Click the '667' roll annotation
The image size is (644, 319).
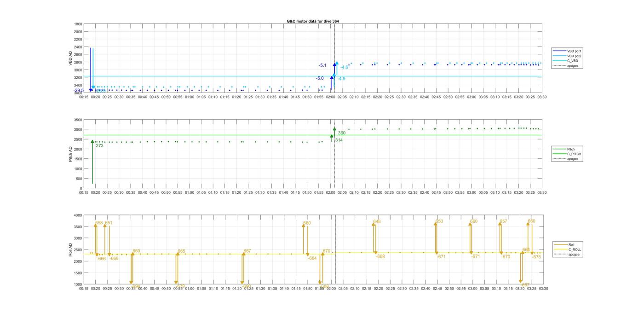[247, 251]
